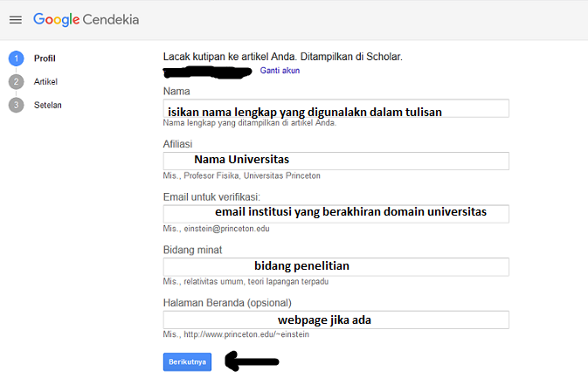Click hint 'Nama lengkap yang ditampilkan di artikel Anda.'
Image resolution: width=588 pixels, height=378 pixels.
click(250, 123)
